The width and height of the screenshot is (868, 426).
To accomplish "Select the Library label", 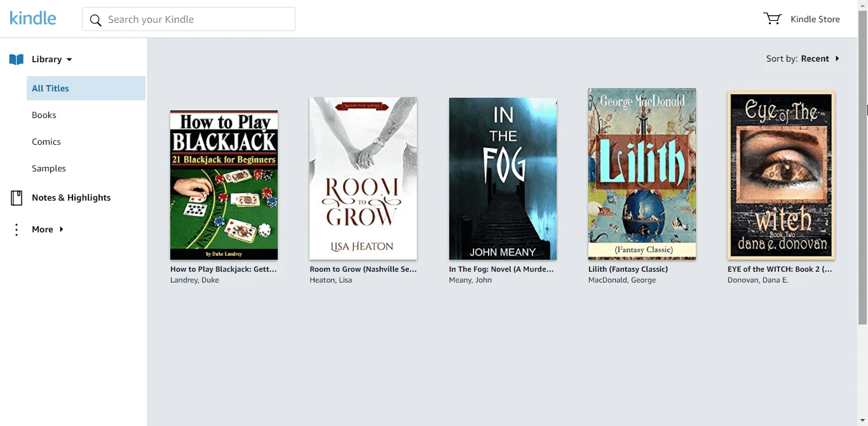I will pos(47,59).
